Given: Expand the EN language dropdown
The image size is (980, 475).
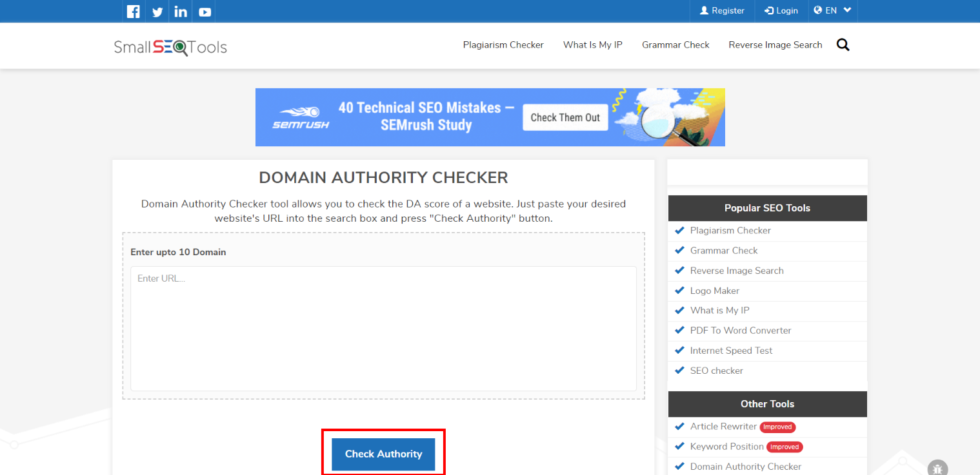Looking at the screenshot, I should [832, 10].
